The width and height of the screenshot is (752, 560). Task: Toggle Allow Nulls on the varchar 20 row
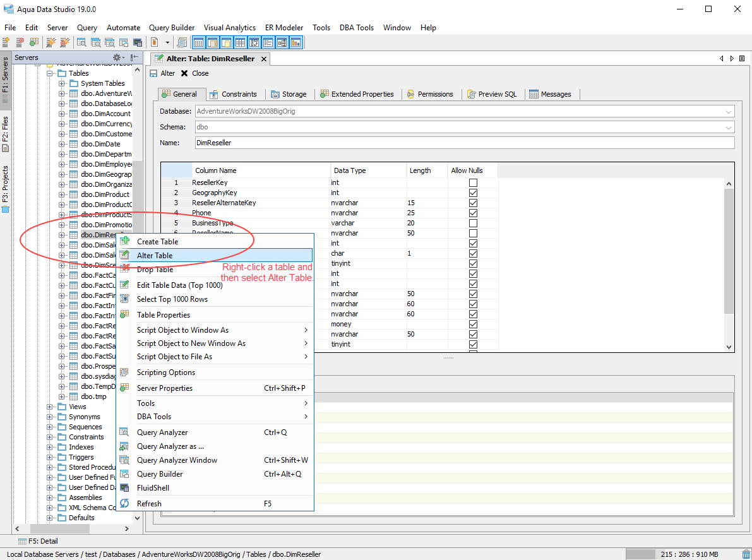[473, 223]
